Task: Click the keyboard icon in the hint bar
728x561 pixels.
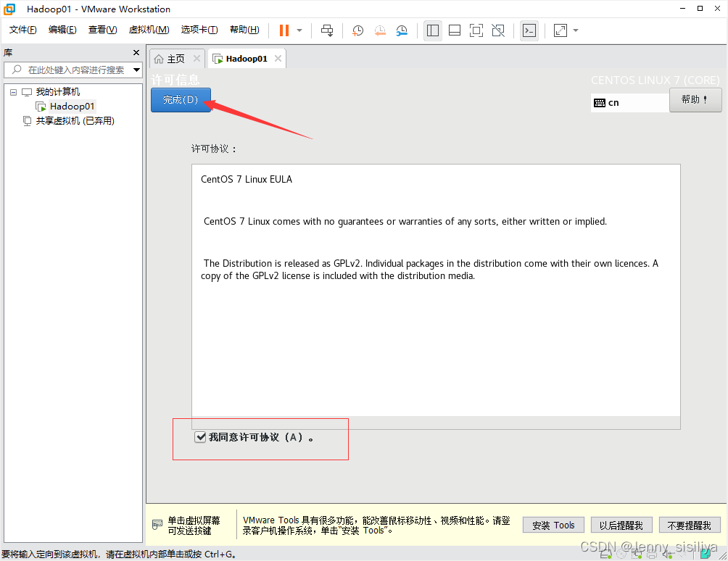Action: pos(157,525)
